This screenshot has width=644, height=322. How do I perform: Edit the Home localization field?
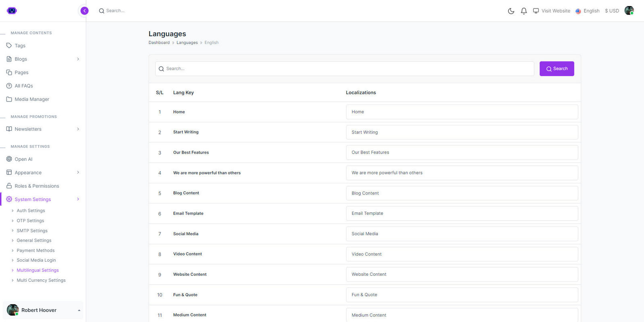pyautogui.click(x=462, y=112)
